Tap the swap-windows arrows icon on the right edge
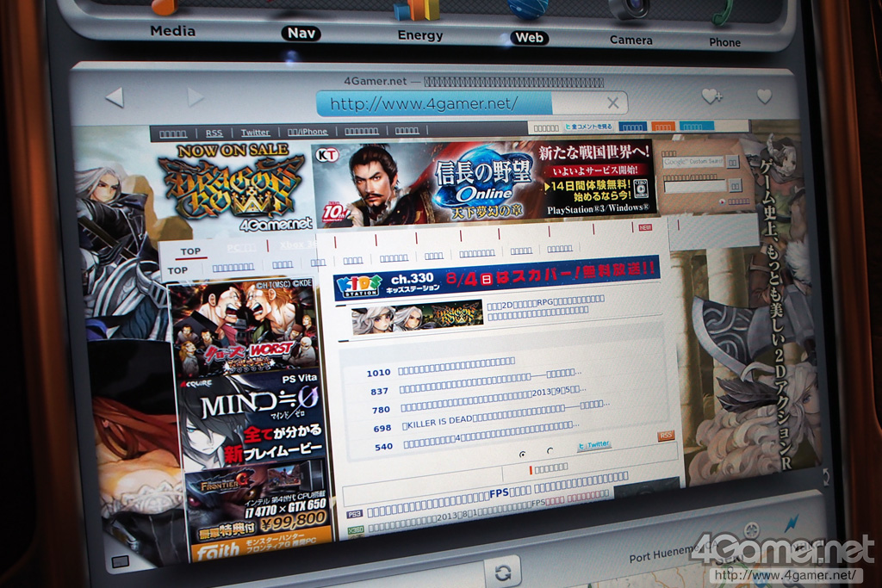The height and width of the screenshot is (588, 882). point(825,477)
